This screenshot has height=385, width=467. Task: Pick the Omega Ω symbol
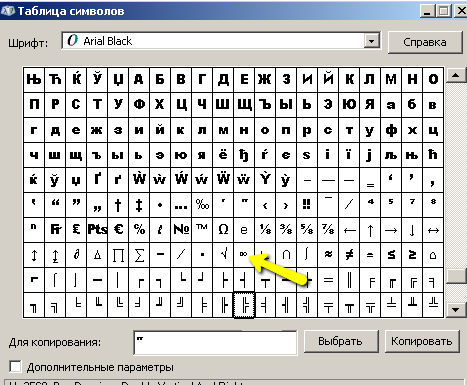click(223, 230)
